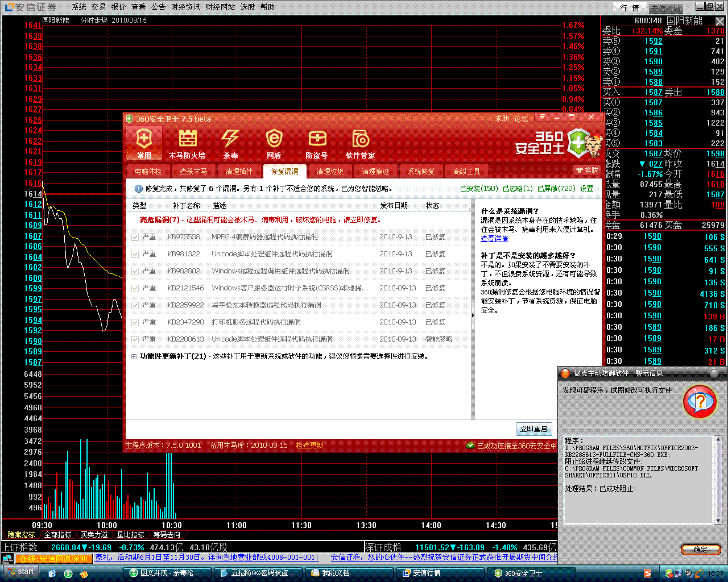Screen dimensions: 728x582
Task: Toggle checkbox for patch KB2259922
Action: [135, 305]
